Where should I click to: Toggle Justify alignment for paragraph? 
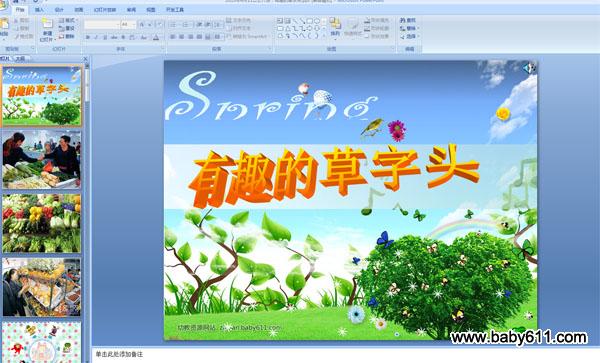[x=199, y=37]
